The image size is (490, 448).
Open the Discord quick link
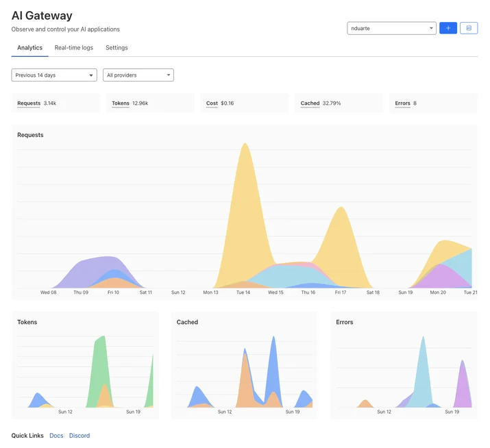[x=79, y=436]
